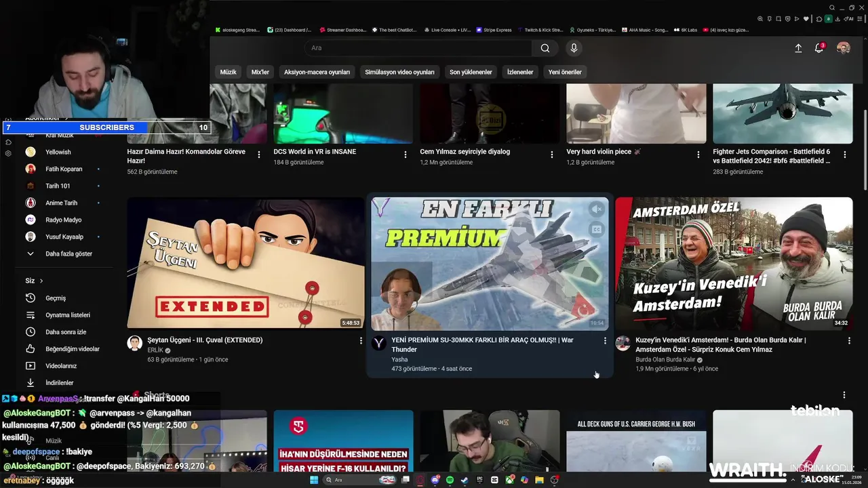Screen dimensions: 868x488
Task: Toggle captions on the SU-30MKK preview
Action: [x=596, y=229]
